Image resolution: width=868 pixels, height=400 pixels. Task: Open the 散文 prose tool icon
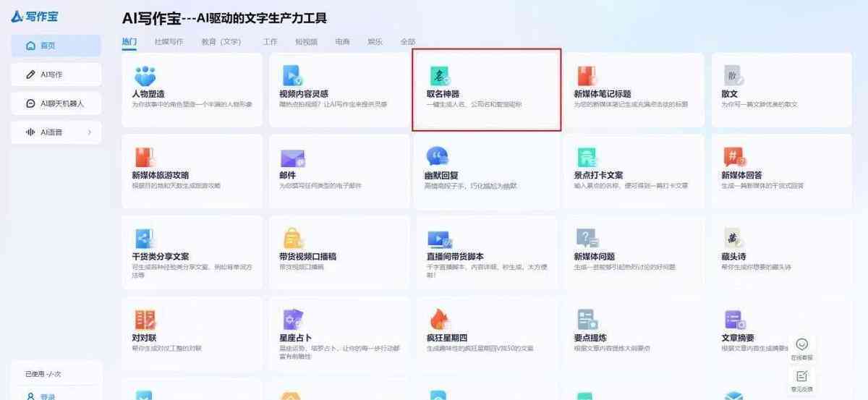point(733,75)
